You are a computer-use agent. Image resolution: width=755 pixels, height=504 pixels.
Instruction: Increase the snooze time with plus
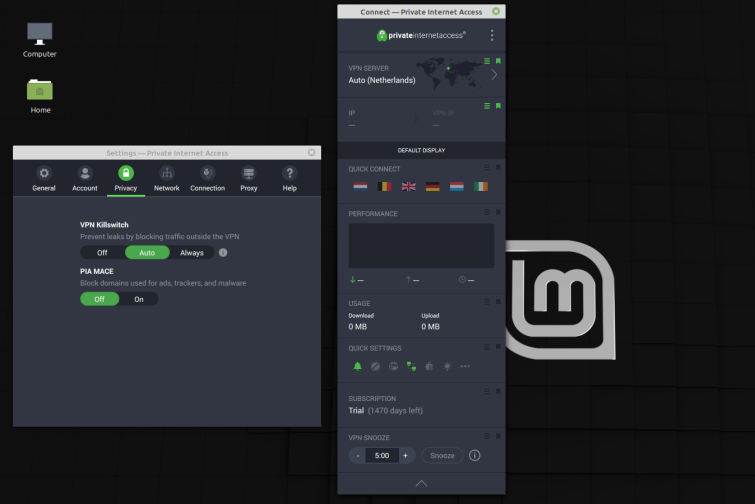point(405,455)
